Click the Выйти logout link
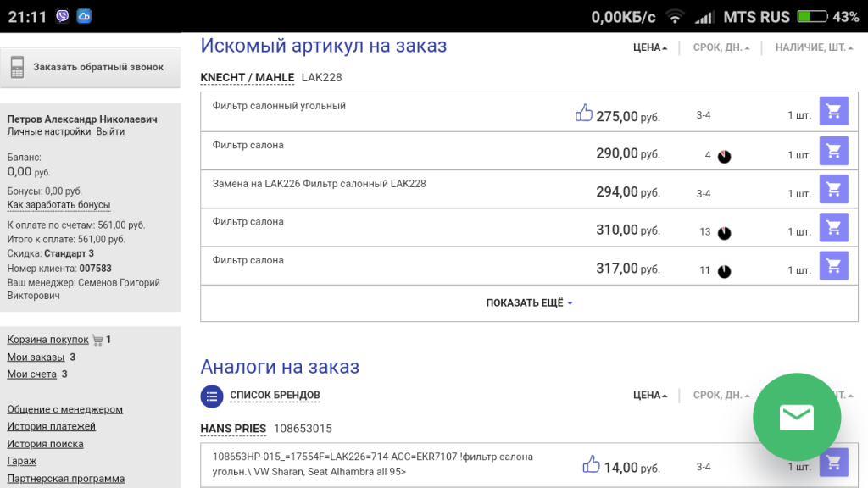 pyautogui.click(x=110, y=131)
